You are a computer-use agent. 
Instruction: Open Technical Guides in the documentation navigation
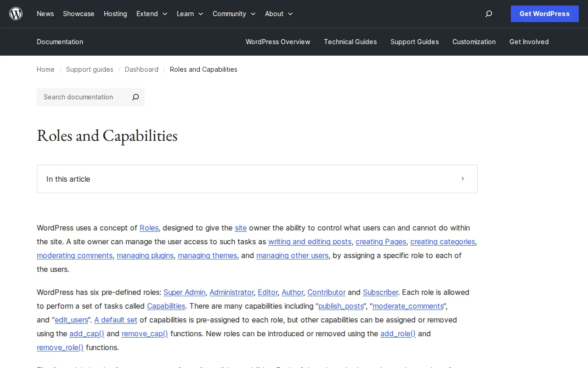pyautogui.click(x=350, y=42)
